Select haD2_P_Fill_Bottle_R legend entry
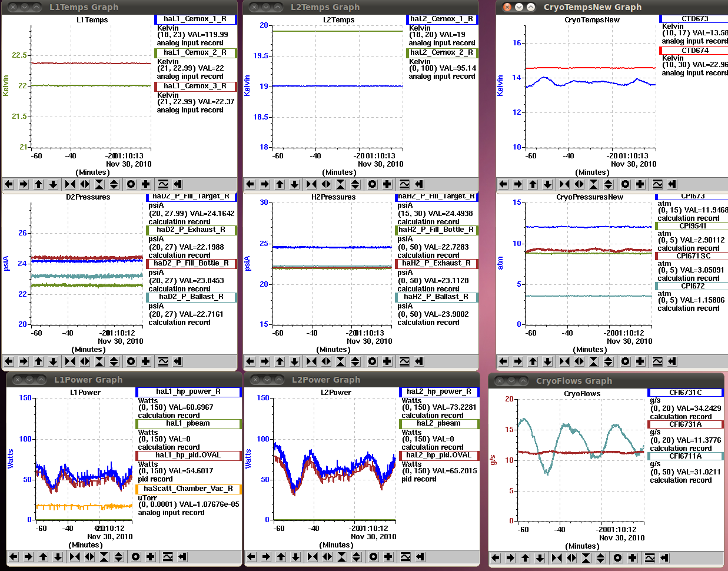The height and width of the screenshot is (571, 728). point(191,263)
